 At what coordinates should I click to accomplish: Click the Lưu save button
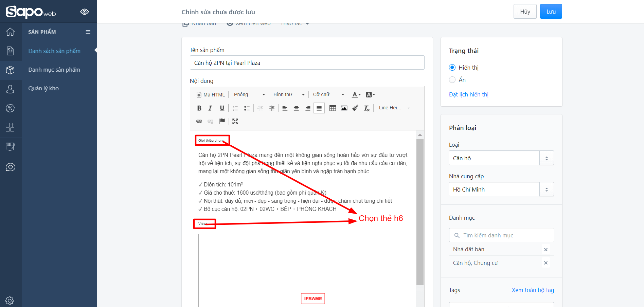(x=551, y=12)
